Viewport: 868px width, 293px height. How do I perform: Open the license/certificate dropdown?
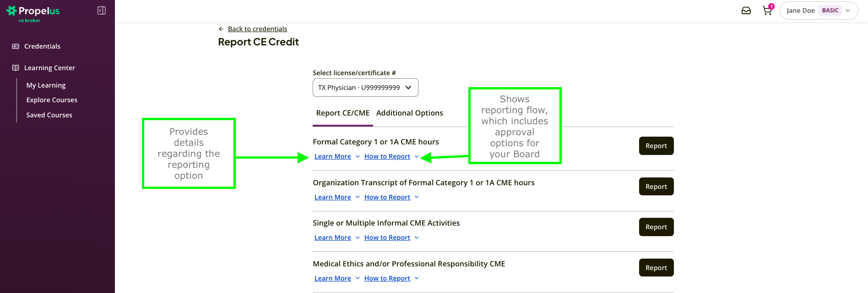365,88
